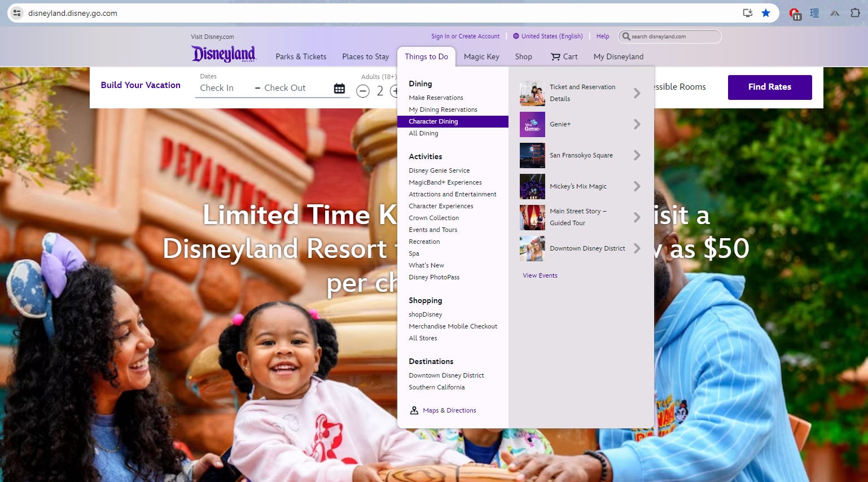Click Events and Tours
The width and height of the screenshot is (868, 482).
(433, 230)
